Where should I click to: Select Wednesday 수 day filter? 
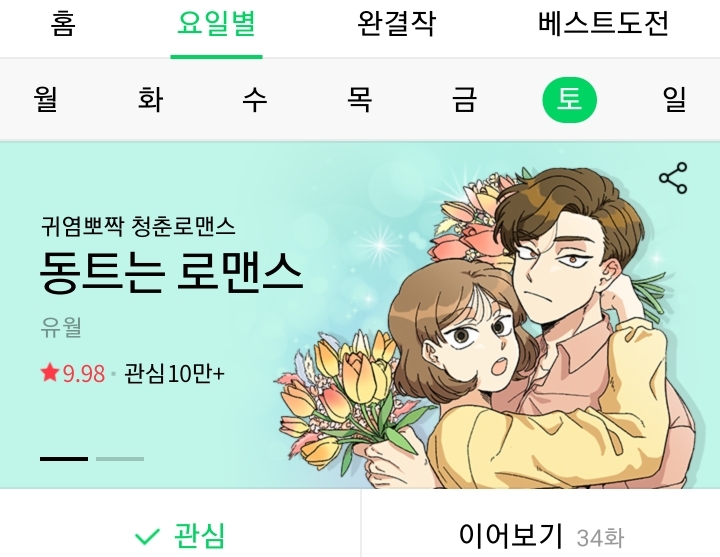pyautogui.click(x=255, y=99)
